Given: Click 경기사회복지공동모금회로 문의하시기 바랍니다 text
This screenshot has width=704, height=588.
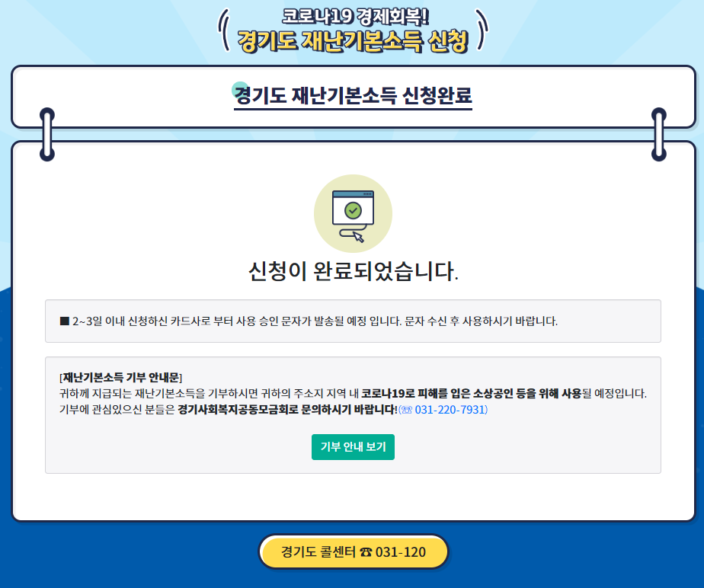Looking at the screenshot, I should click(287, 409).
